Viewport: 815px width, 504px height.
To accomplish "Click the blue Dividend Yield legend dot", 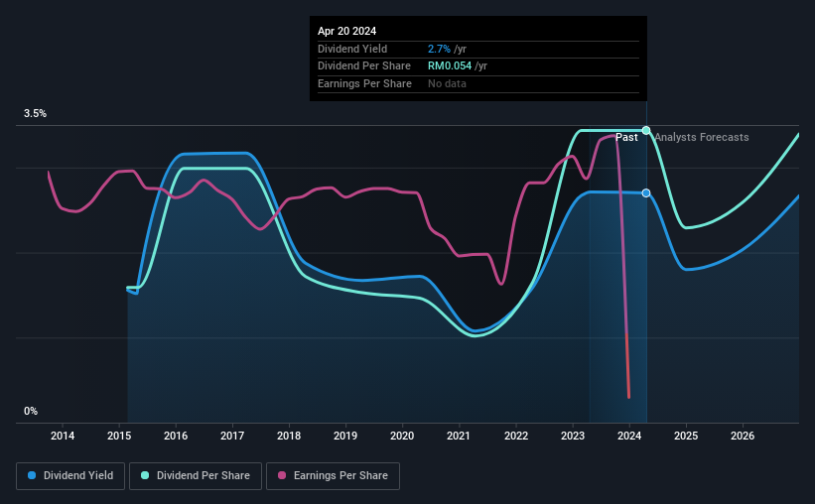I will pyautogui.click(x=32, y=475).
